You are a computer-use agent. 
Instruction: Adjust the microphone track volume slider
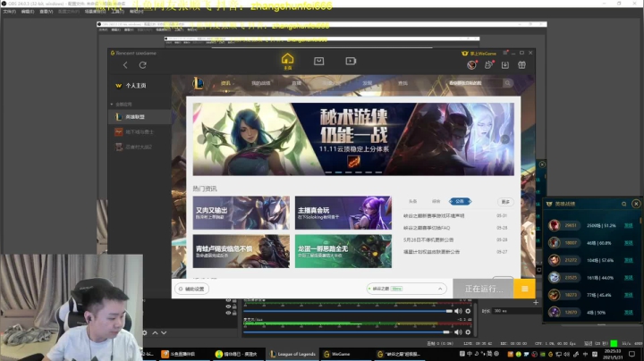(347, 332)
